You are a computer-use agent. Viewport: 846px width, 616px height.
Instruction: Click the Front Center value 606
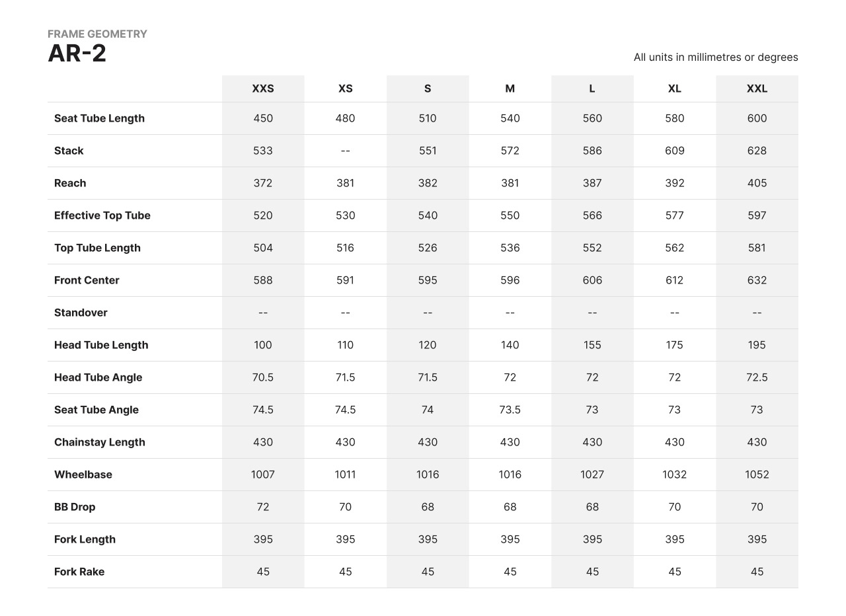592,280
